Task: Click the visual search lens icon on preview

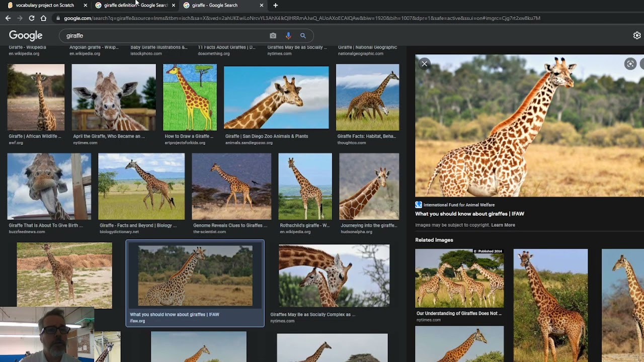Action: click(630, 64)
